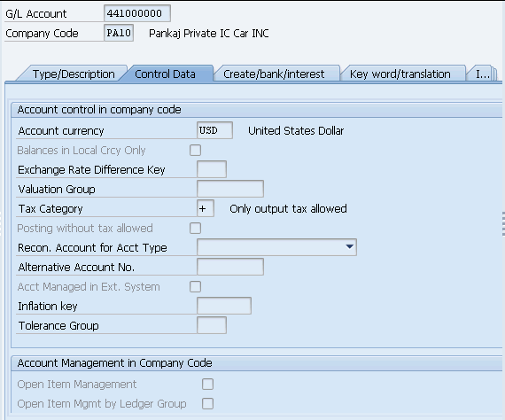Click 'Pankaj Private IC Car INC' text
This screenshot has height=420, width=505.
click(209, 33)
